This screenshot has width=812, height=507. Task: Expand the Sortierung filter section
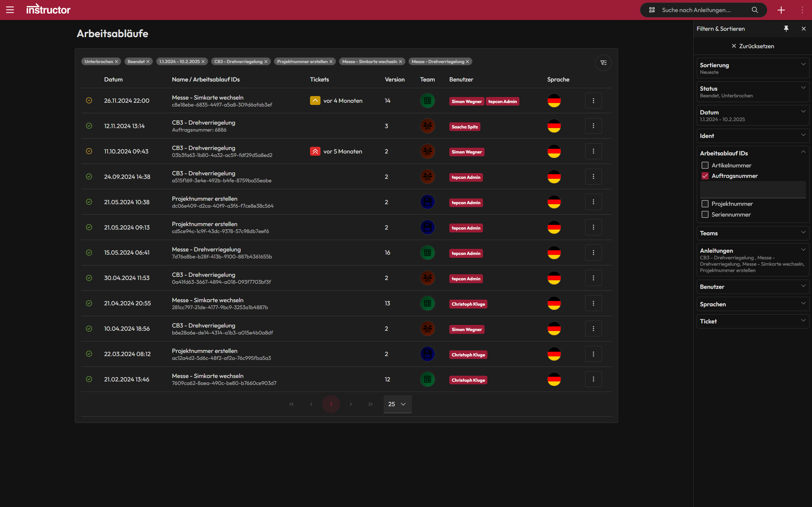[x=753, y=68]
